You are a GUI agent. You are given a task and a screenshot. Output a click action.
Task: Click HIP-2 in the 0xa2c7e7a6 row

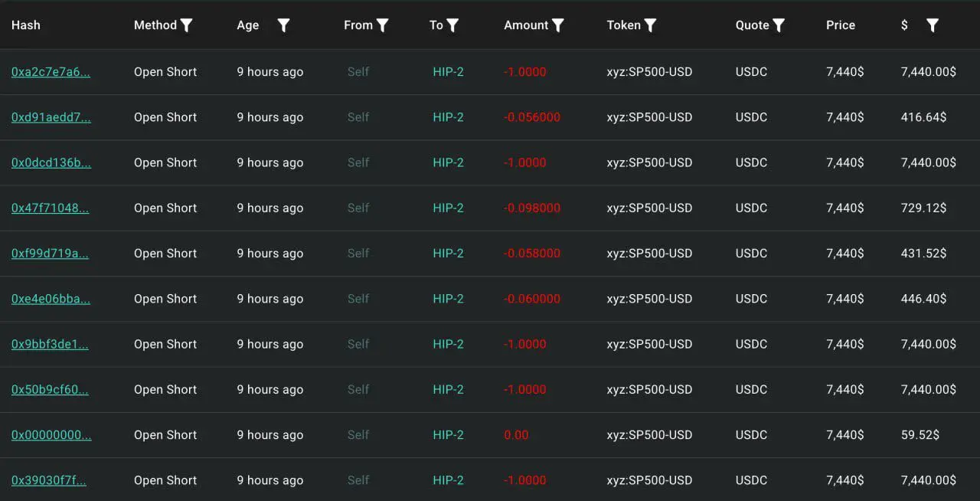[448, 72]
